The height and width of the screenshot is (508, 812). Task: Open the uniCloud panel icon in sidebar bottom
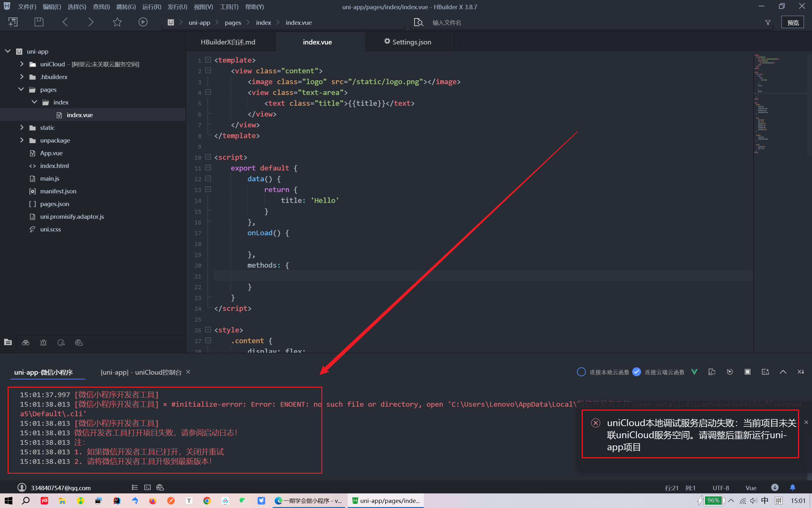tap(79, 342)
